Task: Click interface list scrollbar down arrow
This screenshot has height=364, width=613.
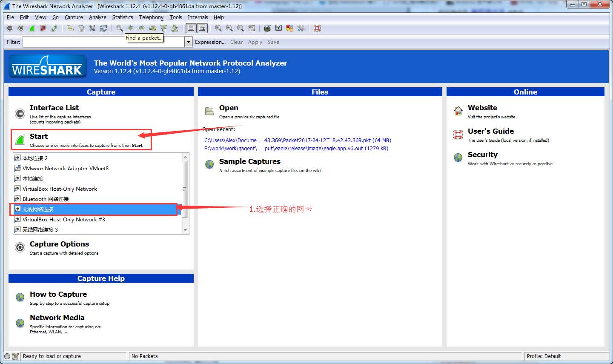Action: pos(185,230)
